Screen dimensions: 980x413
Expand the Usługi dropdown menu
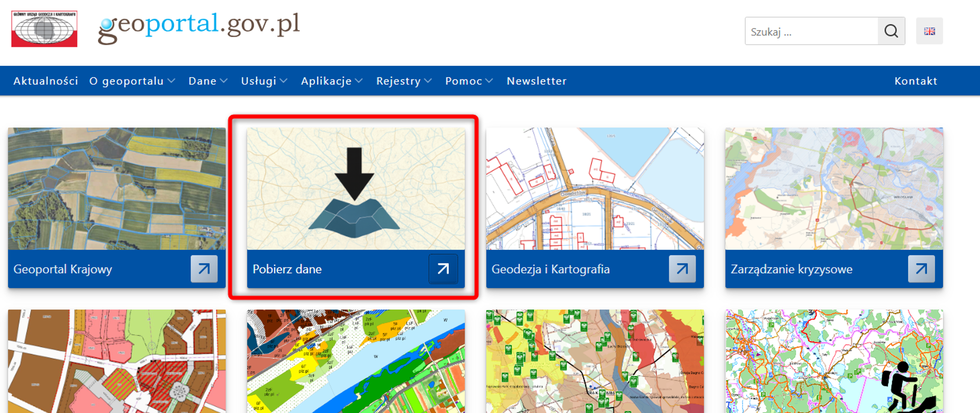pos(264,81)
